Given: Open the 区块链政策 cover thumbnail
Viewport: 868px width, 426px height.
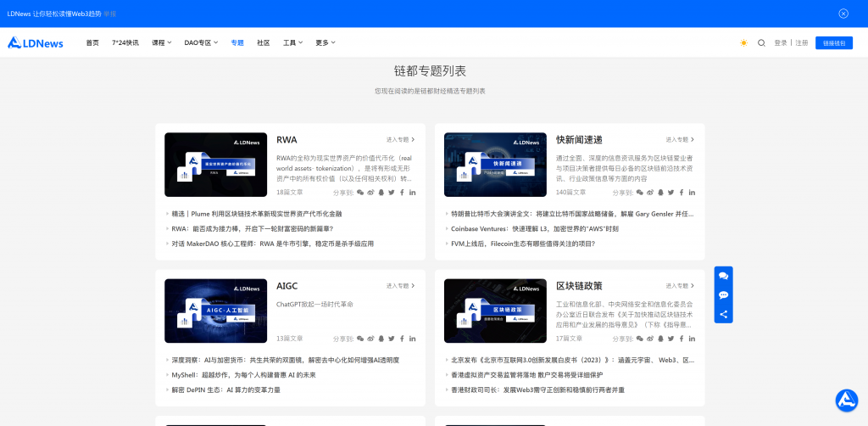Looking at the screenshot, I should [495, 311].
